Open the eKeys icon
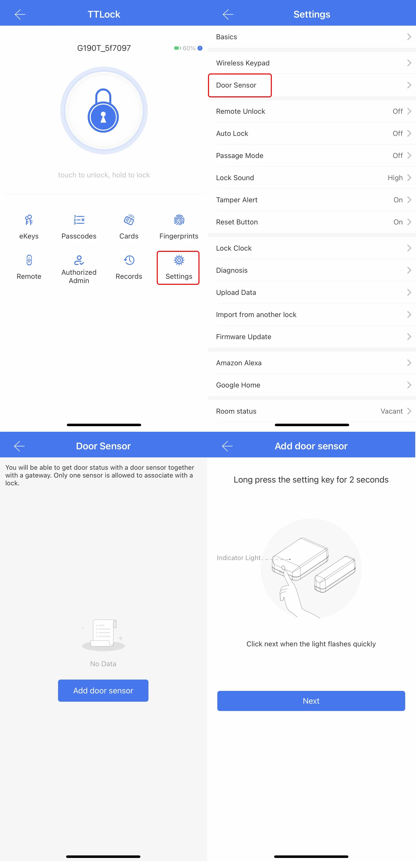The height and width of the screenshot is (868, 416). point(29,220)
